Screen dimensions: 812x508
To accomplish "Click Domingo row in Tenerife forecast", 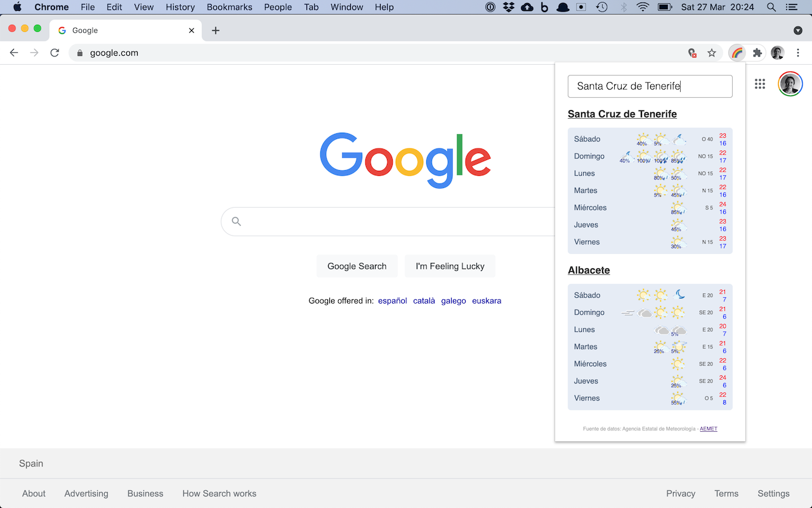I will (x=650, y=156).
